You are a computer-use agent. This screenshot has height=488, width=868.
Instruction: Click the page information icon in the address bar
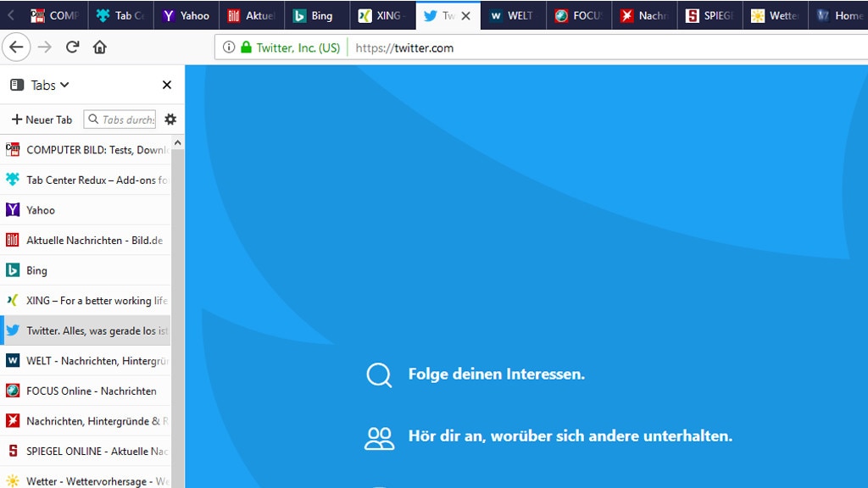point(229,47)
